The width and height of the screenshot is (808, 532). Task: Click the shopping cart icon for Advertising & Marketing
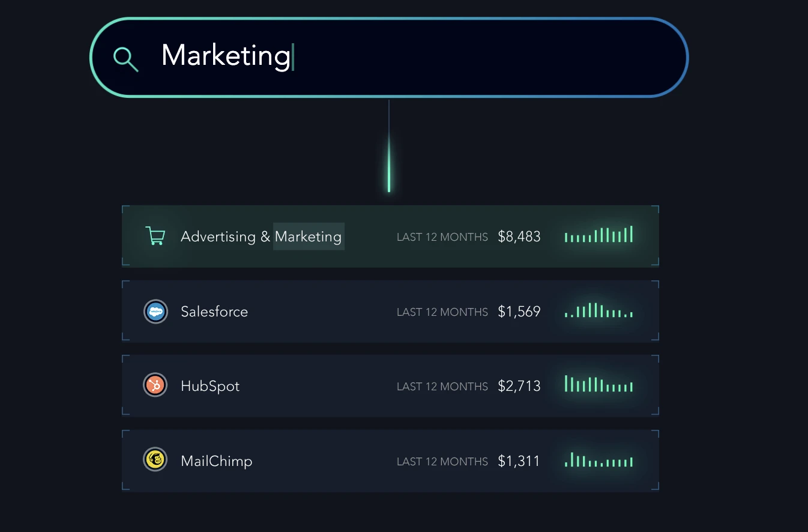coord(155,235)
